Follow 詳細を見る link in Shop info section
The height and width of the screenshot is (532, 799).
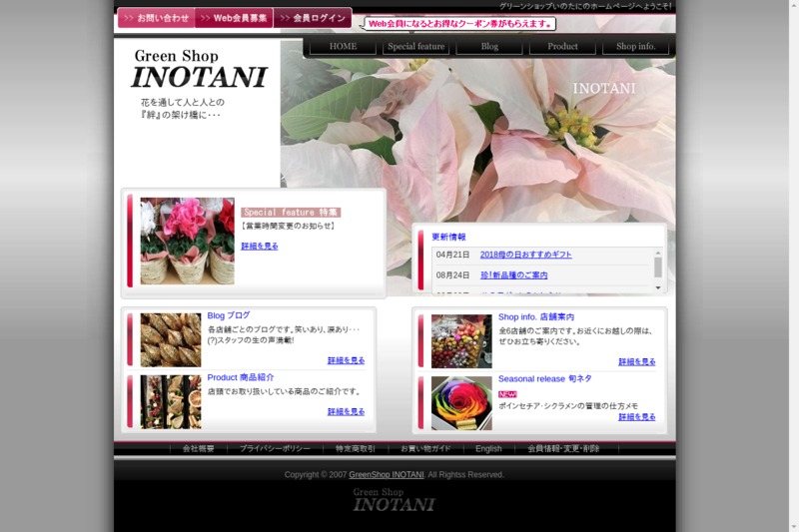click(637, 362)
